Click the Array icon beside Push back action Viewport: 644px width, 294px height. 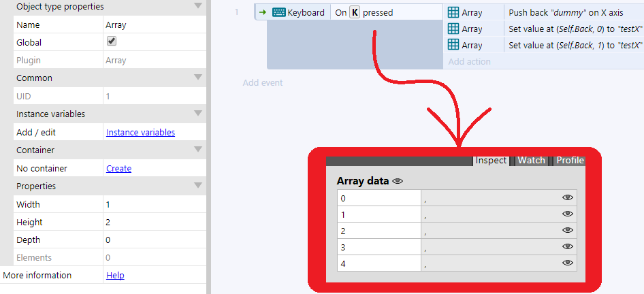click(453, 12)
